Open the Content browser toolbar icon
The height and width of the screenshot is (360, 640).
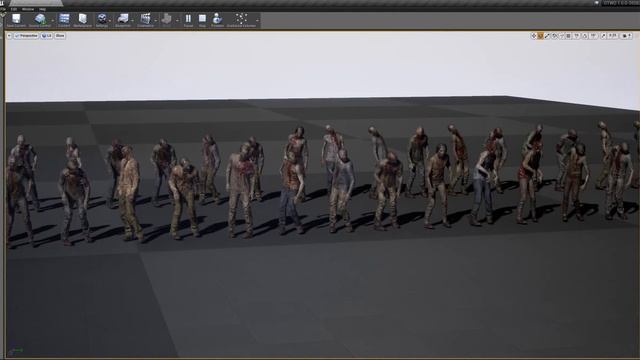[x=64, y=20]
